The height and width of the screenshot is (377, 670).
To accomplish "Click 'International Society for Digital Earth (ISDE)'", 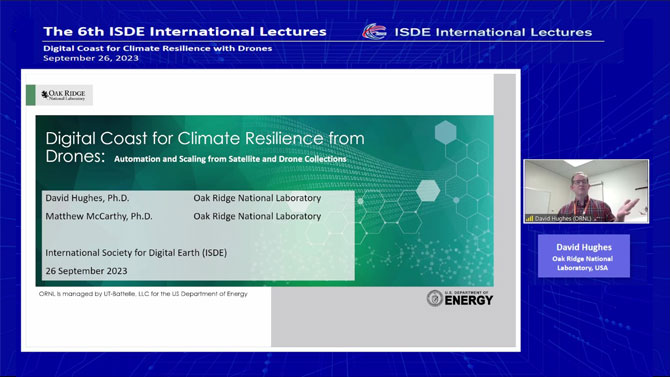I will tap(136, 253).
